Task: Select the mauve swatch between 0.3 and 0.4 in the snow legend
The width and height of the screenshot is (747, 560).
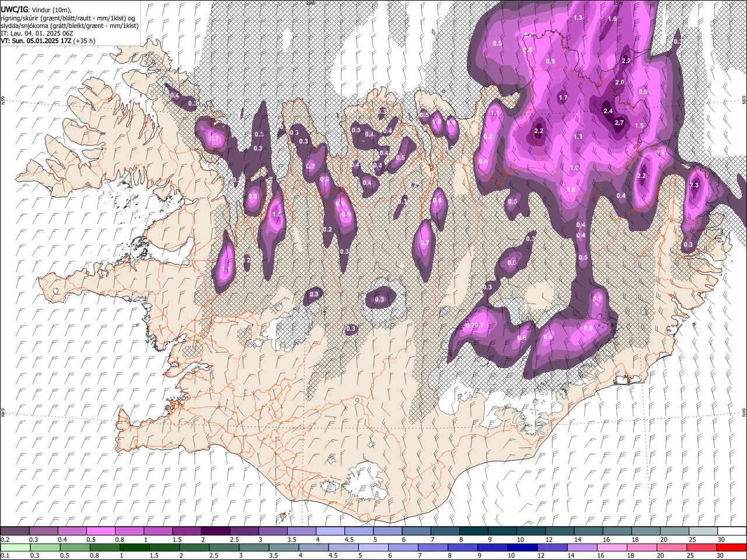Action: [43, 531]
